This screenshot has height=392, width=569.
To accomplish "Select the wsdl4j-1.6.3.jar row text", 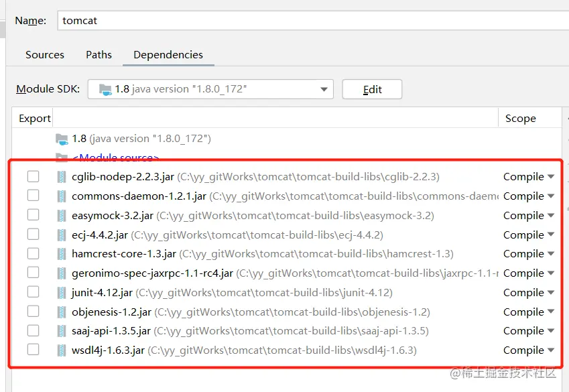I will (244, 350).
